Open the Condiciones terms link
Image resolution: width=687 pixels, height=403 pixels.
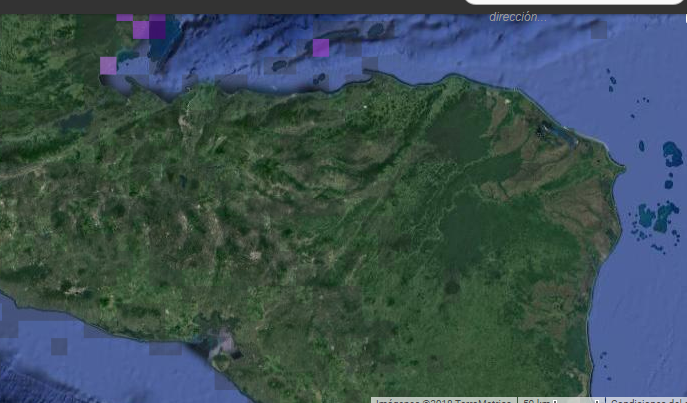point(646,400)
